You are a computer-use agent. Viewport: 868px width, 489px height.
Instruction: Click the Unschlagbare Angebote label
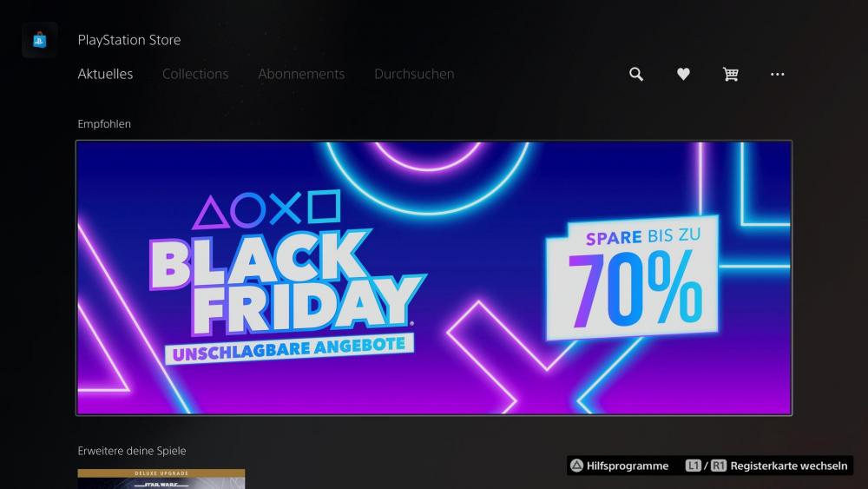pyautogui.click(x=289, y=348)
